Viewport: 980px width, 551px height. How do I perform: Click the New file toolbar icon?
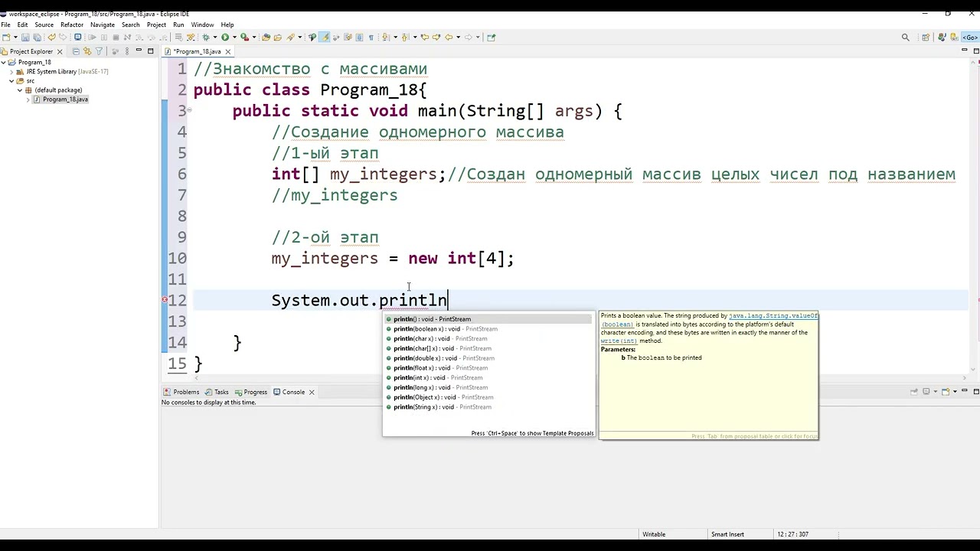tap(6, 37)
